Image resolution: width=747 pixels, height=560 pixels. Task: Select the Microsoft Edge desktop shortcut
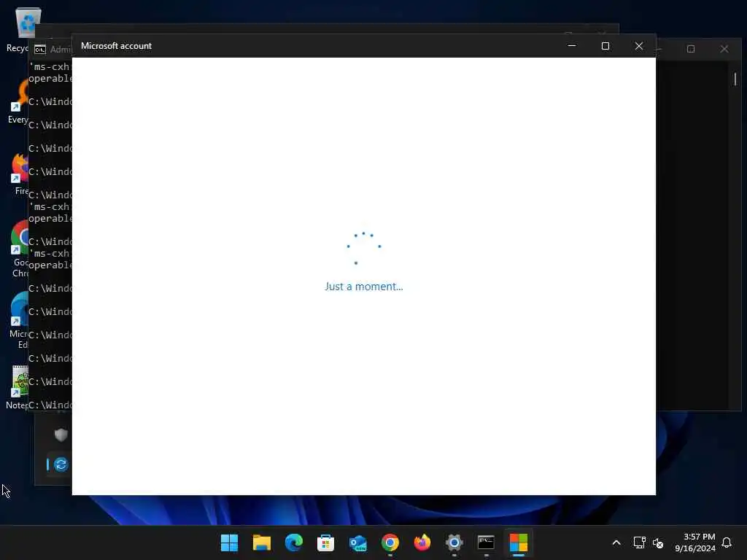19,320
